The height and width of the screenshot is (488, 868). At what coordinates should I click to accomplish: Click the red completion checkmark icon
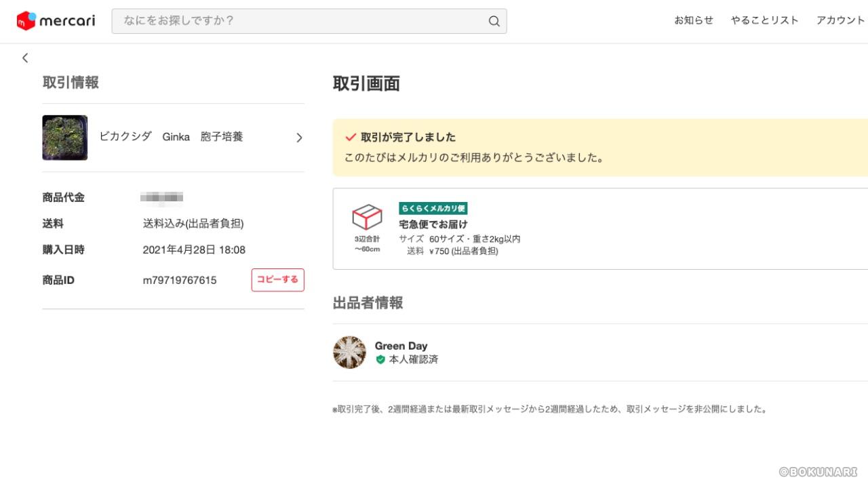point(351,137)
